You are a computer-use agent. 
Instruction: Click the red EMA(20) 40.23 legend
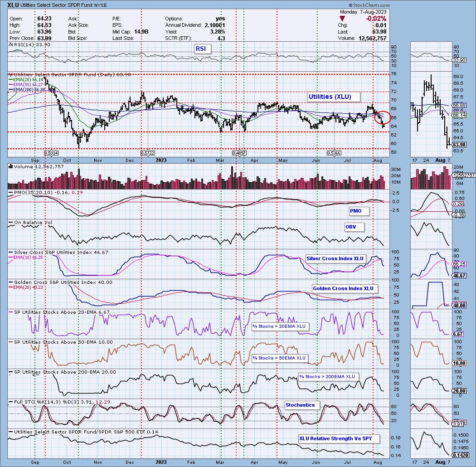26,287
